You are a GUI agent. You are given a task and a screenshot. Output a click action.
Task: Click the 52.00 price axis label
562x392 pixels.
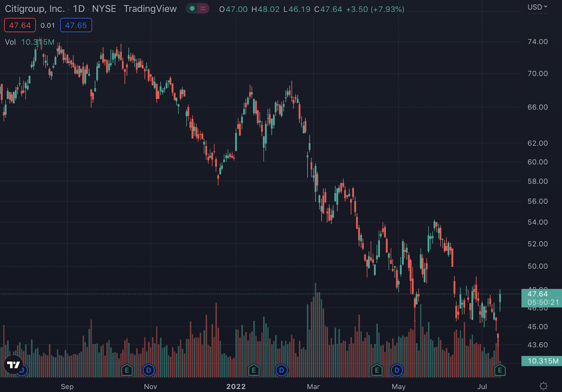click(x=537, y=244)
